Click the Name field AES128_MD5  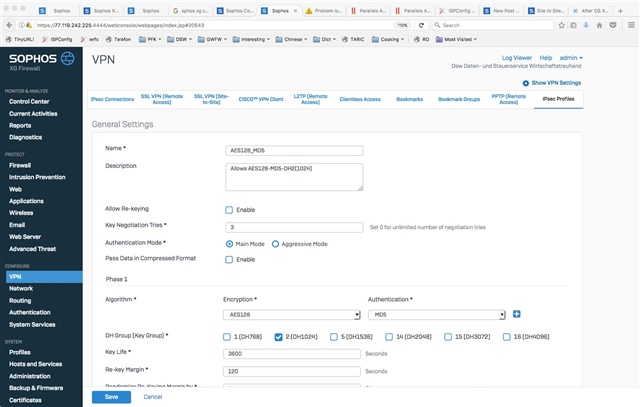[x=294, y=151]
